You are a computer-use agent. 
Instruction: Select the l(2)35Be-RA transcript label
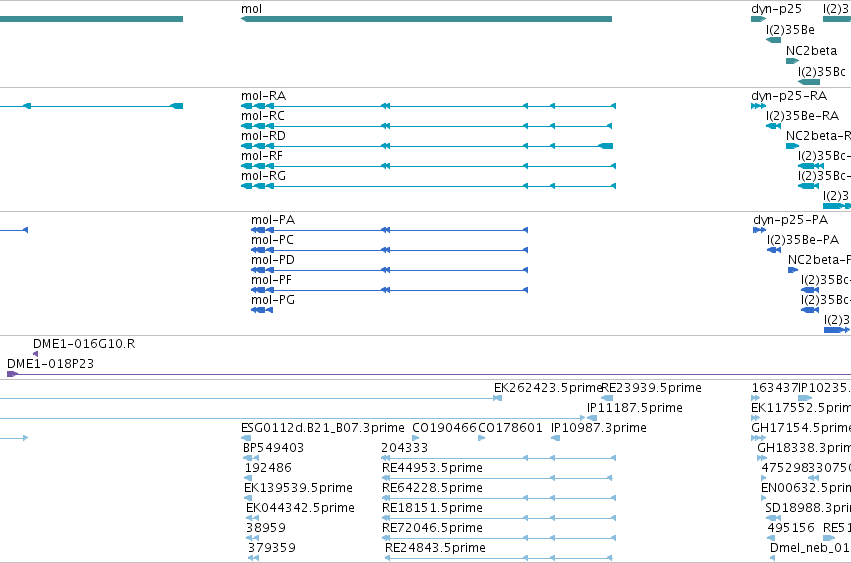[x=802, y=116]
